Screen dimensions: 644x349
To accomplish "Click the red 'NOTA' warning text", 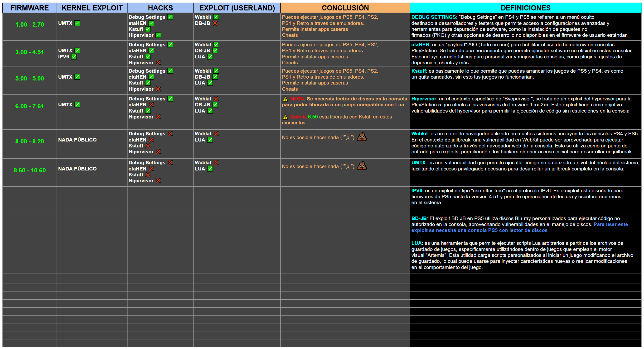I will coord(297,99).
